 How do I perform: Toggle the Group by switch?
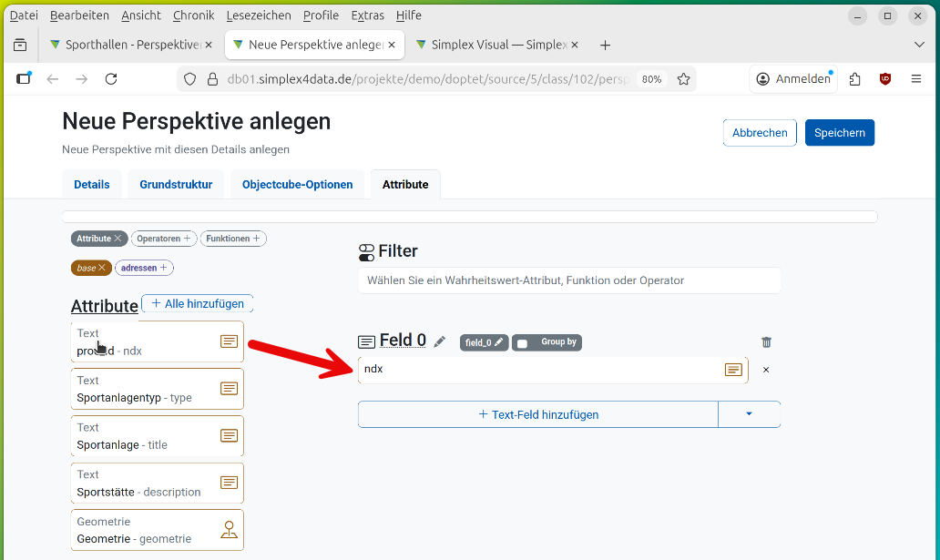[522, 343]
